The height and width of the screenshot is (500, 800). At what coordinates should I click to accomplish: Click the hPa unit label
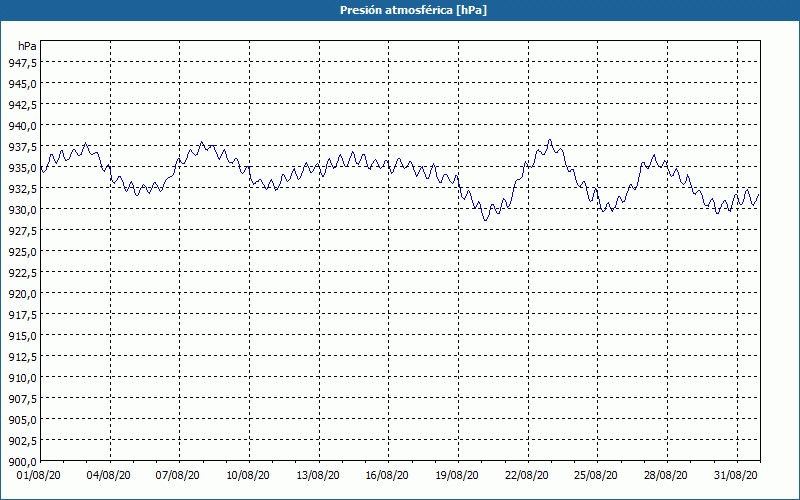[x=27, y=46]
